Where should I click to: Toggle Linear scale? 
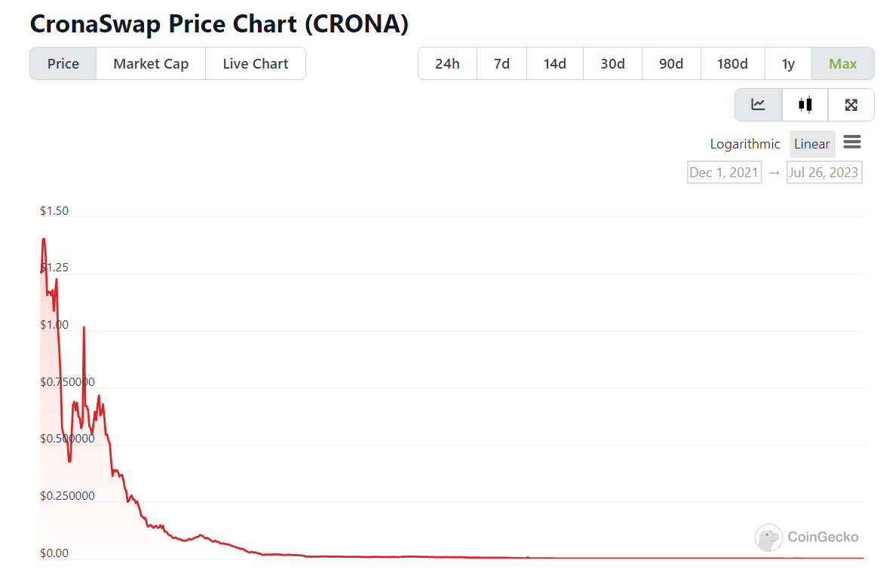(811, 144)
